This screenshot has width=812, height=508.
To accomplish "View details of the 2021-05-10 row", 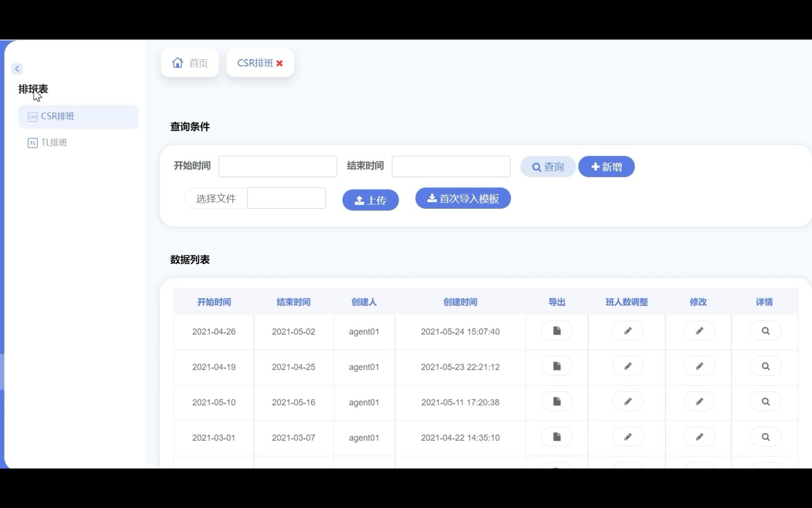I will pos(765,401).
